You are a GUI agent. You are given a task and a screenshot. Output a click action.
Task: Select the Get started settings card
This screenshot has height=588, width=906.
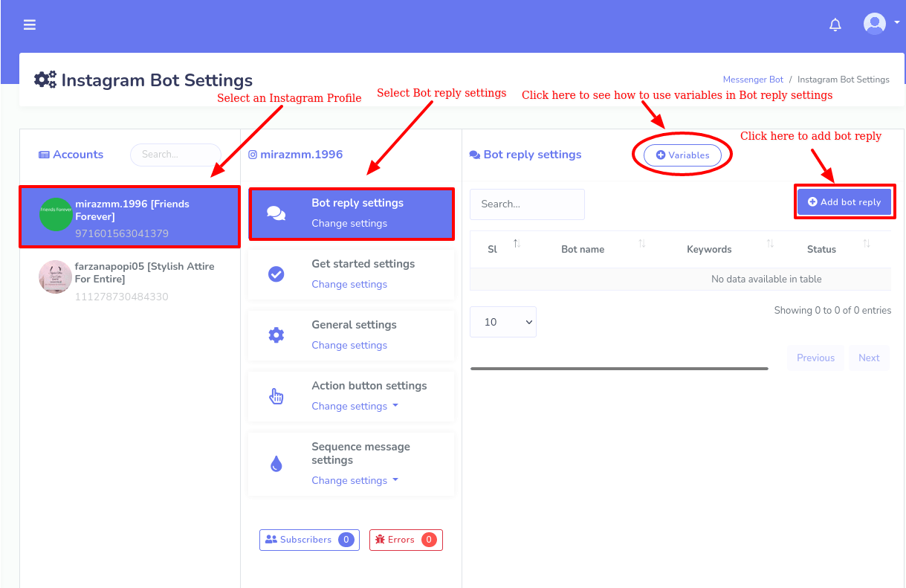point(351,274)
